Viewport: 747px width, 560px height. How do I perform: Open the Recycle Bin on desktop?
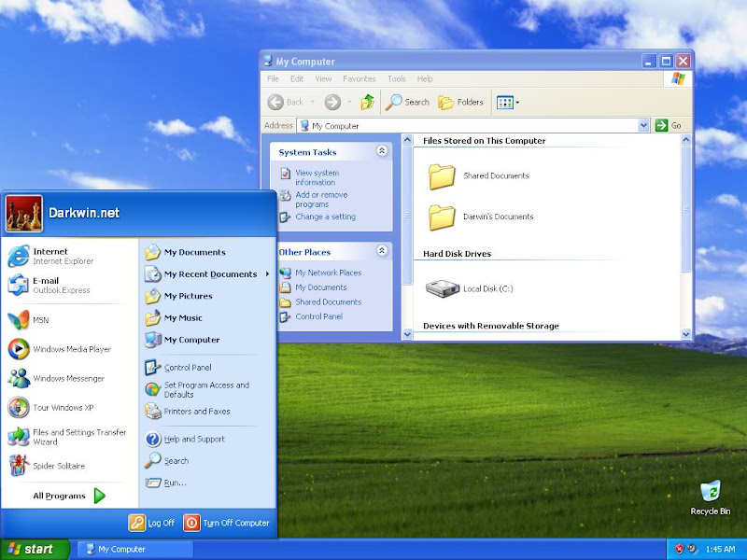coord(711,493)
